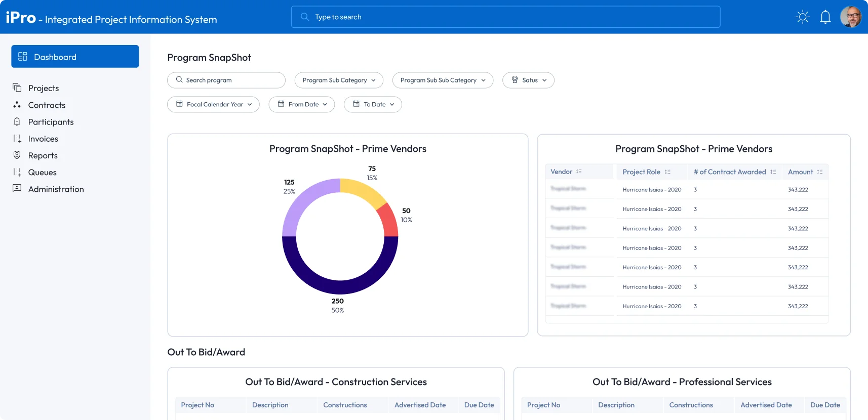868x420 pixels.
Task: Sort the Amount column icon
Action: (x=819, y=172)
